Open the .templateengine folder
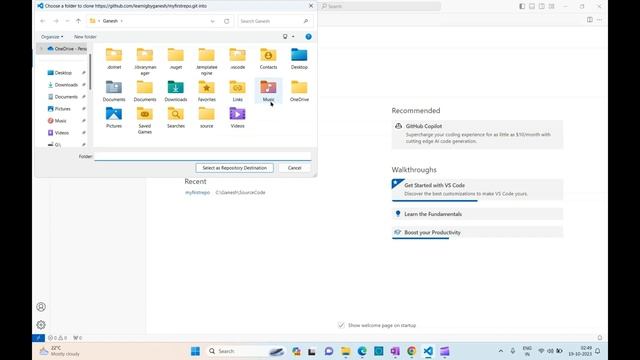The height and width of the screenshot is (360, 640). 207,62
